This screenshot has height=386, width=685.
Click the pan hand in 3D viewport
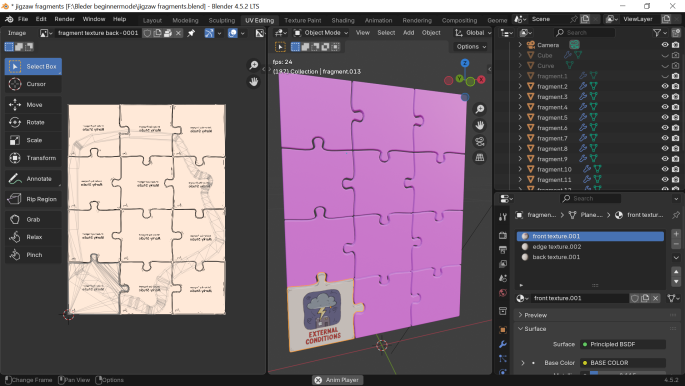[x=480, y=125]
